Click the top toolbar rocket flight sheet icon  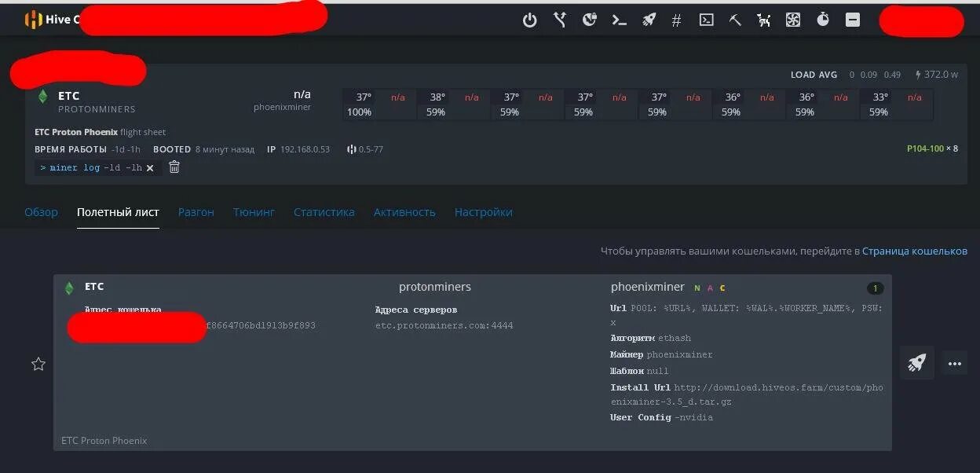point(649,20)
